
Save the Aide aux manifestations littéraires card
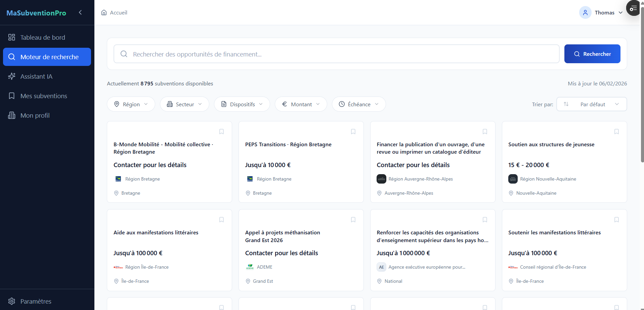pos(221,220)
